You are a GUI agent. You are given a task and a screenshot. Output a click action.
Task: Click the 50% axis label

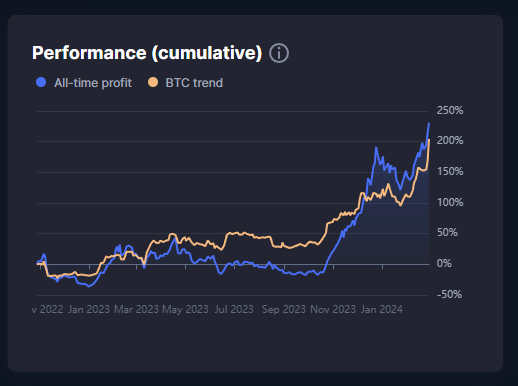(447, 233)
